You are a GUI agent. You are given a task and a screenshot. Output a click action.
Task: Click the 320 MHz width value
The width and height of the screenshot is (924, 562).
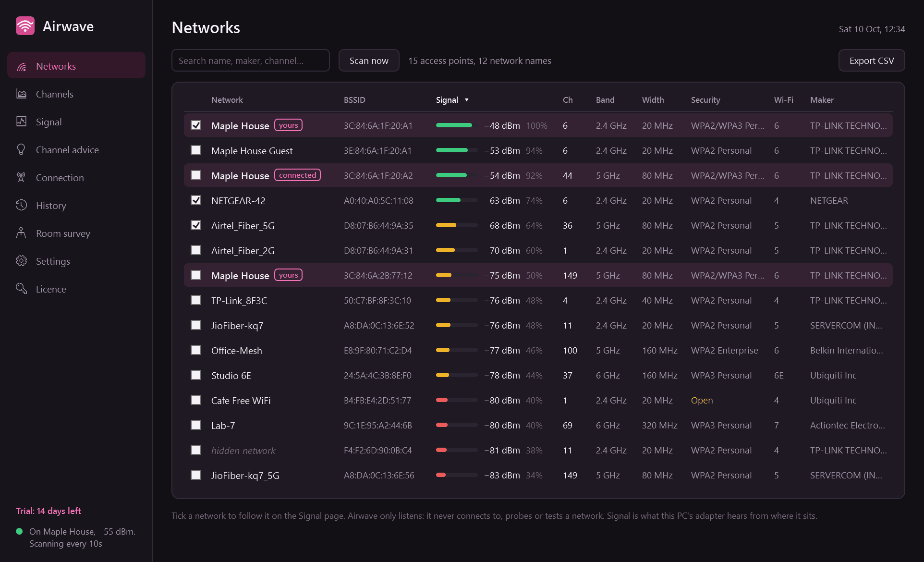(660, 425)
